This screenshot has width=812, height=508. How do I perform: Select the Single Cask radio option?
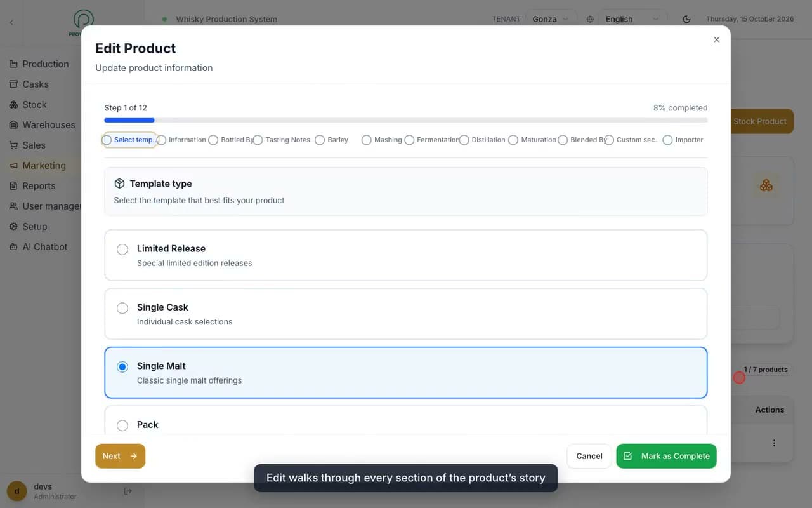[122, 308]
